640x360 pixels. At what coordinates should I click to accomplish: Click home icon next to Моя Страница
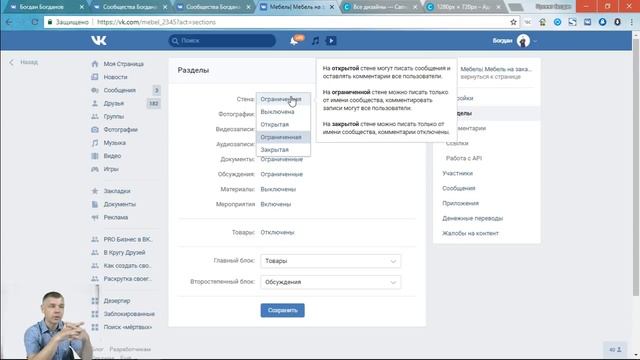pyautogui.click(x=95, y=64)
